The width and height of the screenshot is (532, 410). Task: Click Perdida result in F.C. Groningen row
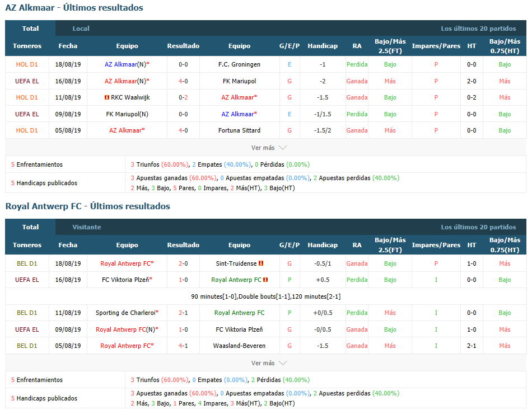point(357,64)
